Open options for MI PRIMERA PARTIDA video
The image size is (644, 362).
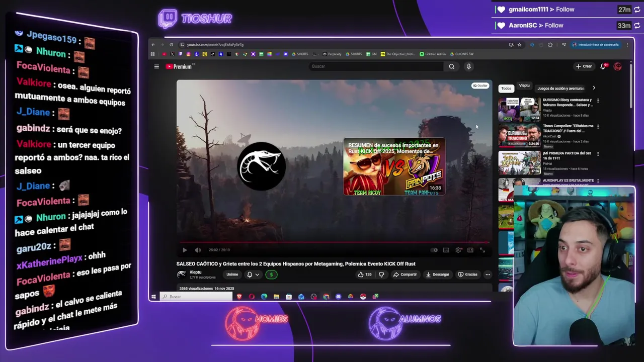(598, 154)
